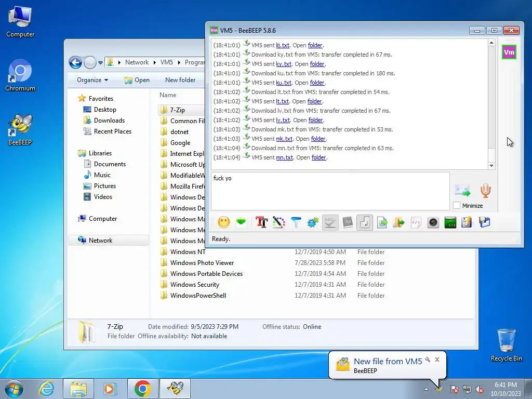This screenshot has width=532, height=399.
Task: Select Recent Places in sidebar
Action: (x=113, y=131)
